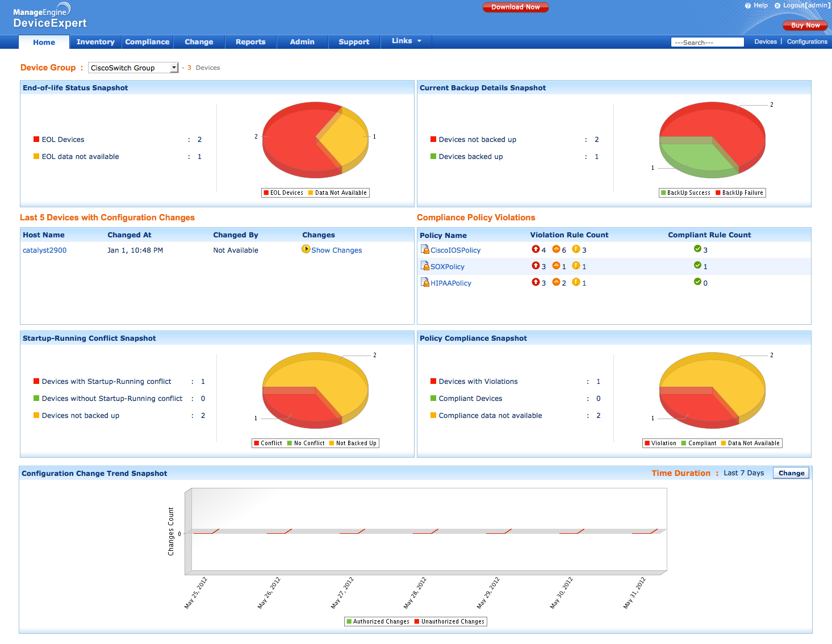Click green BackUp Success legend swatch
This screenshot has width=832, height=644.
[663, 193]
